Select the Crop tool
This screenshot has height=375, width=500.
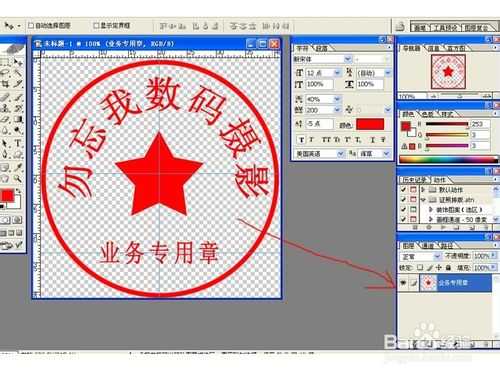[6, 84]
